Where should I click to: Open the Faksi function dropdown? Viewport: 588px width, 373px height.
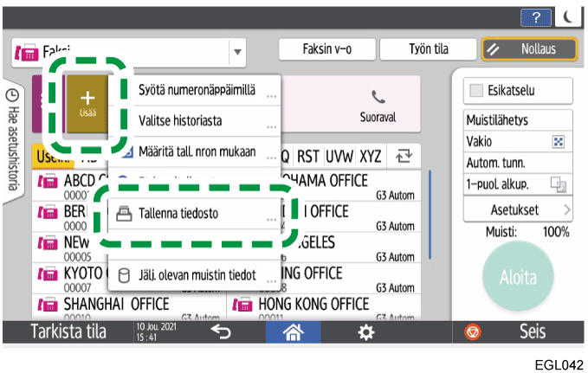pos(238,52)
